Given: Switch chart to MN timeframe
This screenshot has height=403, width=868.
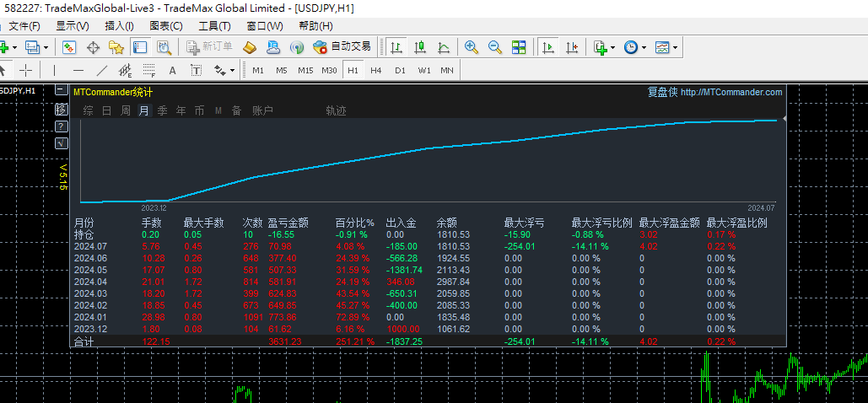Looking at the screenshot, I should click(447, 70).
